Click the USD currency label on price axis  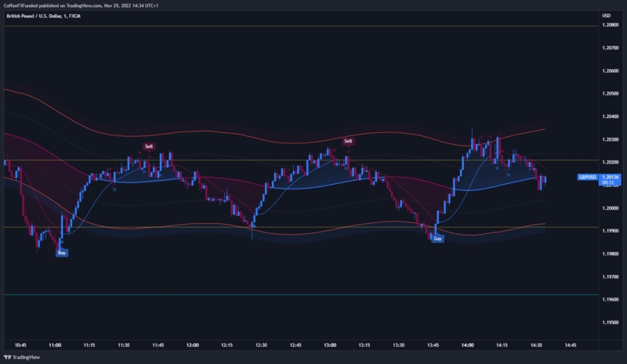pos(606,16)
